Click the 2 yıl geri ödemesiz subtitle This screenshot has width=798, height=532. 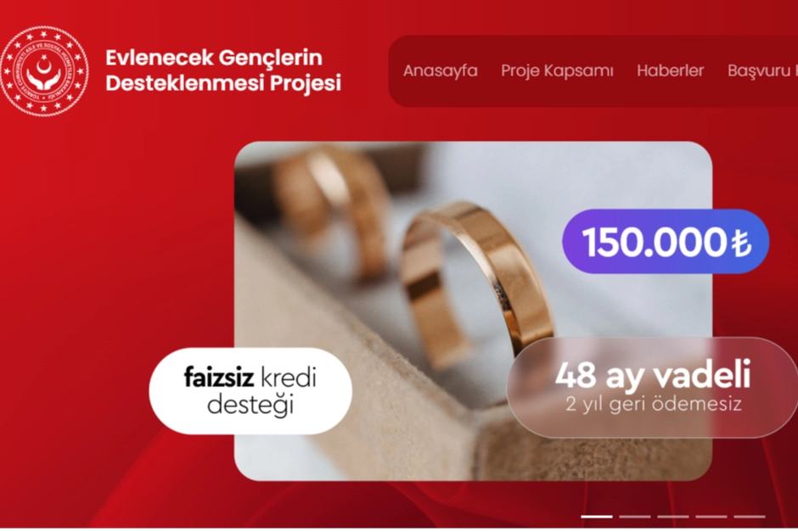pos(654,405)
